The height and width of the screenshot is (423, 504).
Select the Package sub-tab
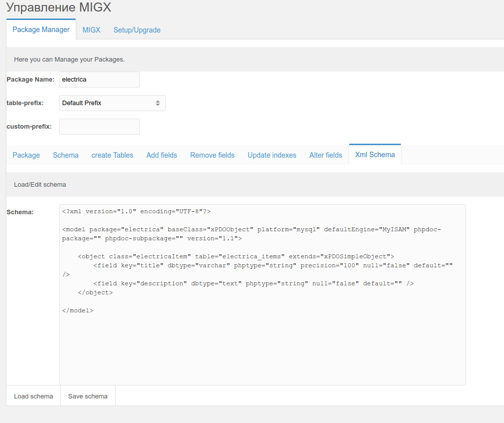26,155
